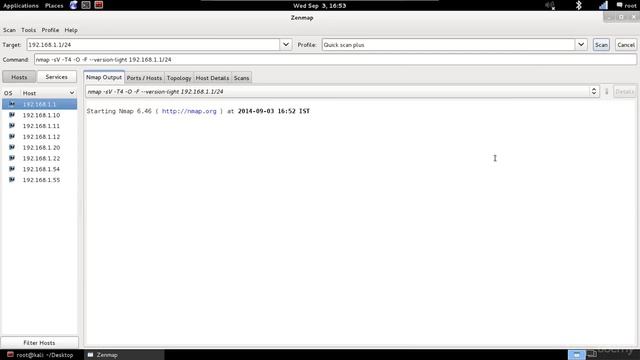The image size is (640, 360).
Task: Open the Bluetooth status icon
Action: [578, 5]
